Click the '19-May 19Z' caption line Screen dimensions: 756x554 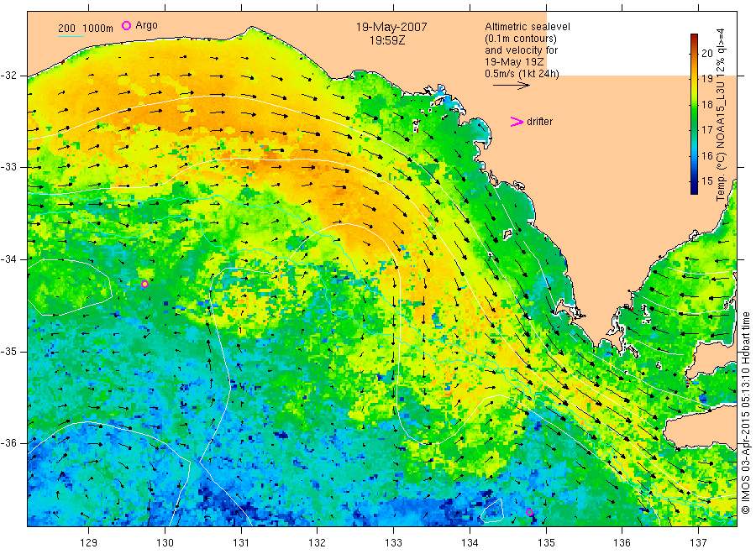[x=514, y=62]
